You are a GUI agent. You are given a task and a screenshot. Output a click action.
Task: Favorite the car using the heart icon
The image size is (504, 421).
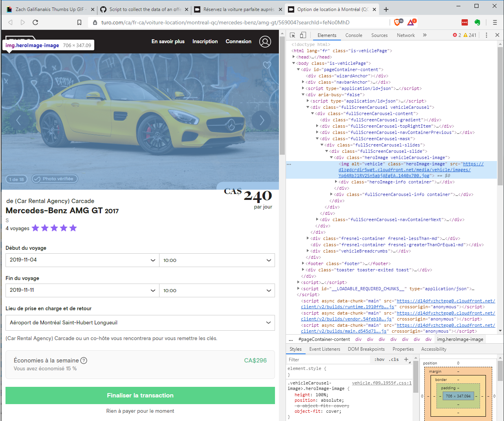(267, 65)
